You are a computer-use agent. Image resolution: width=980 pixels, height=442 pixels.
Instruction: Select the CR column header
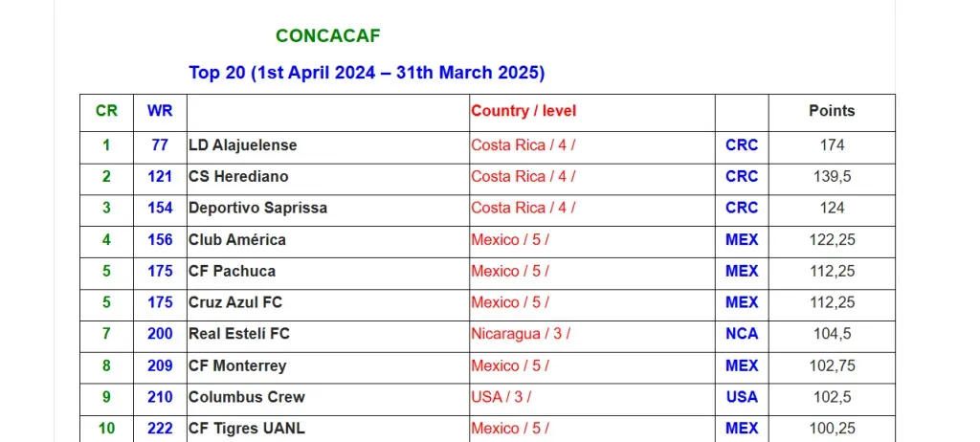click(x=106, y=111)
